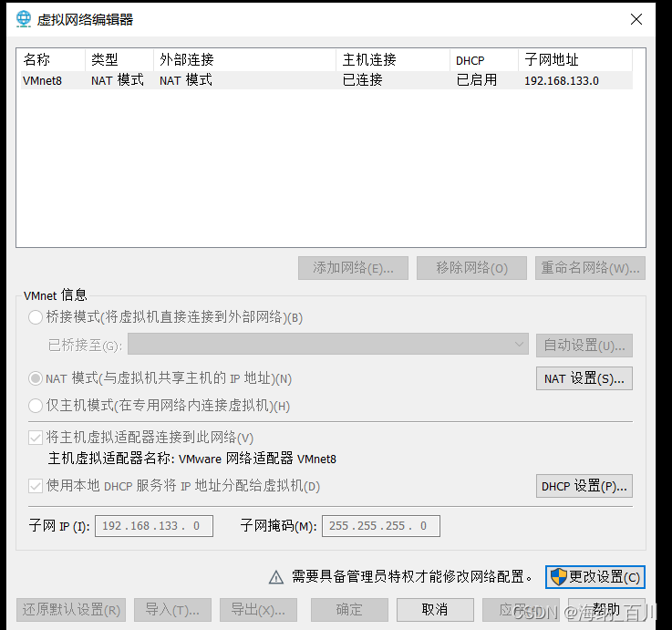This screenshot has width=672, height=630.
Task: Click the 外部连接 column header
Action: [244, 59]
